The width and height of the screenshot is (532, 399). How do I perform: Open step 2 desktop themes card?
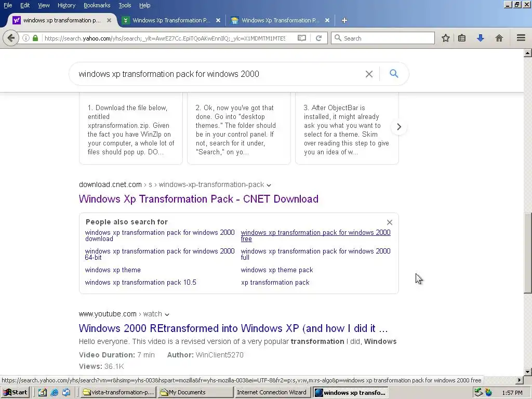coord(239,128)
